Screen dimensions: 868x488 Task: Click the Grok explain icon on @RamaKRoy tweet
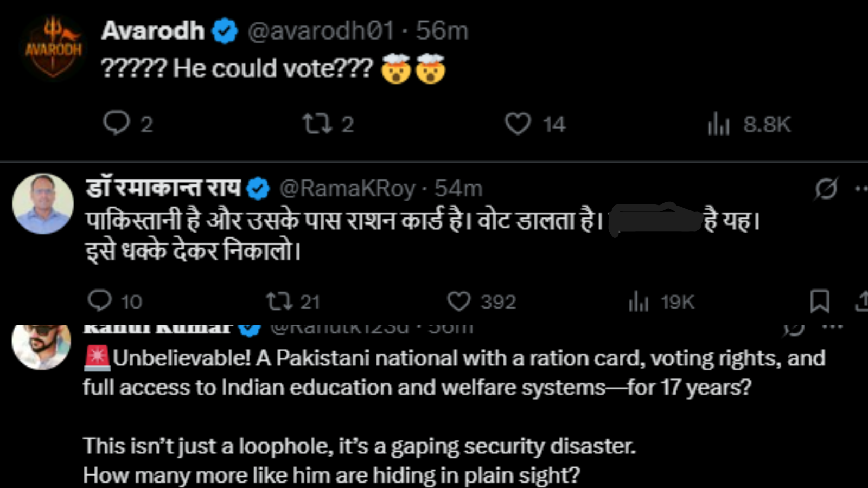(826, 189)
